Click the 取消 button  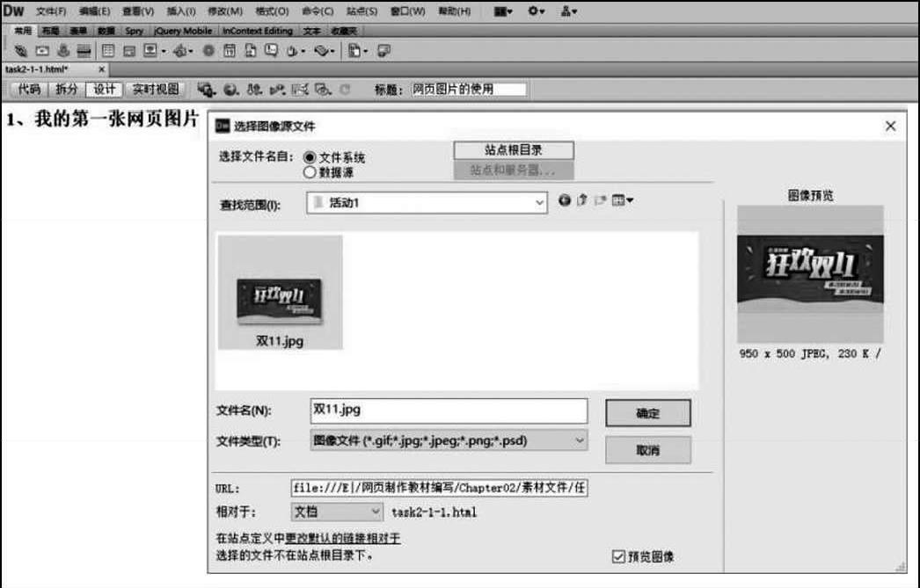click(x=647, y=450)
